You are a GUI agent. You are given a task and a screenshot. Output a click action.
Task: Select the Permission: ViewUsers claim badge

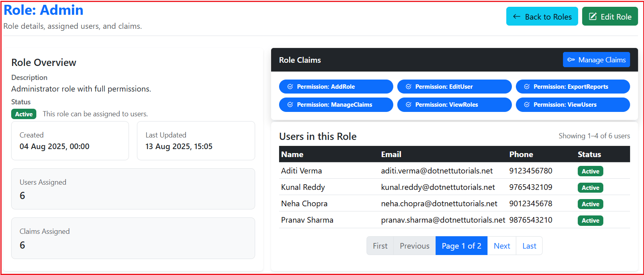[573, 105]
